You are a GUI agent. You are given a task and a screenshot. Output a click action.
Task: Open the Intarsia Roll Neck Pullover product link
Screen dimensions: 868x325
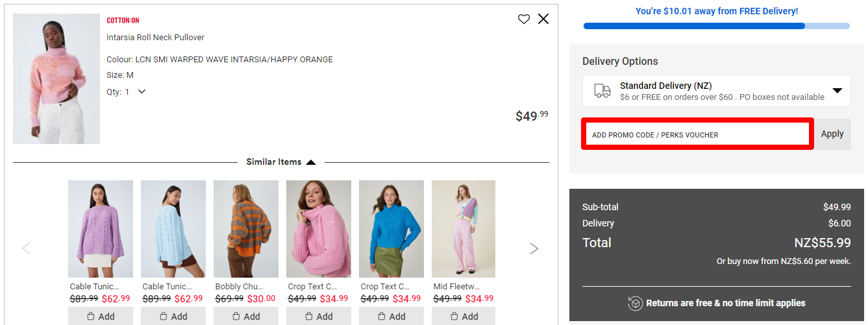coord(156,38)
